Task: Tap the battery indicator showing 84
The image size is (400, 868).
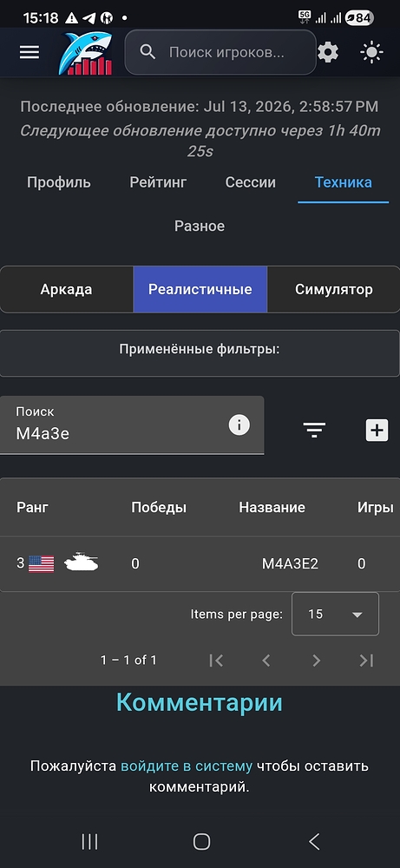Action: pos(359,17)
